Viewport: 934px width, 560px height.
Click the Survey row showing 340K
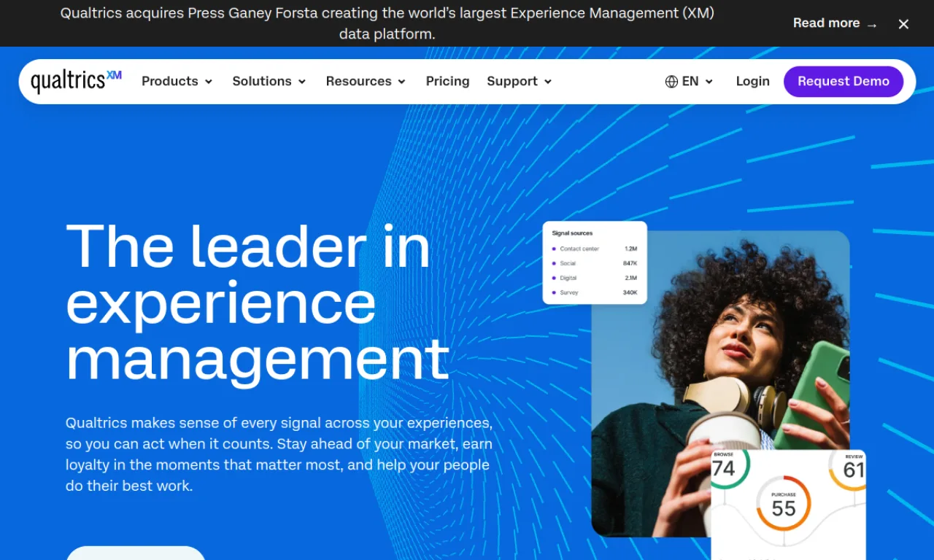(x=595, y=292)
